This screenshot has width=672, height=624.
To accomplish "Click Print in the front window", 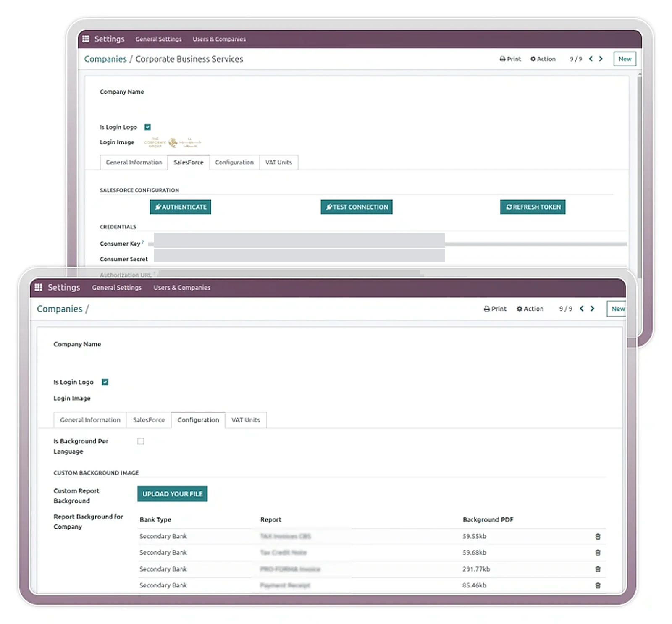I will click(x=495, y=309).
